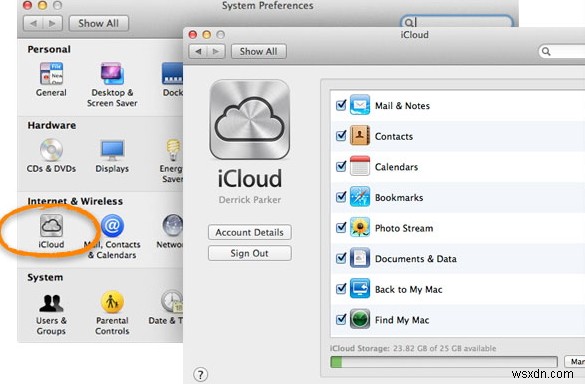The image size is (585, 384).
Task: Open Network preferences globe icon
Action: pyautogui.click(x=172, y=225)
